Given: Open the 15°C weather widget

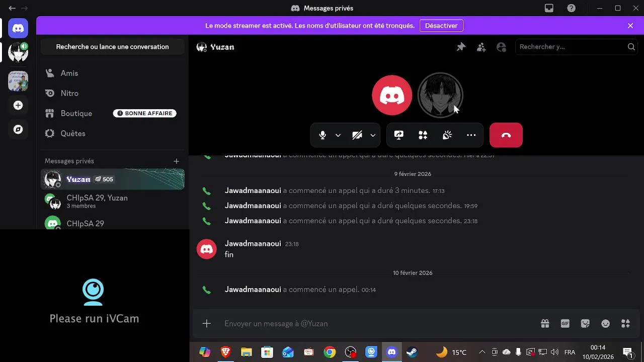Looking at the screenshot, I should [x=451, y=352].
